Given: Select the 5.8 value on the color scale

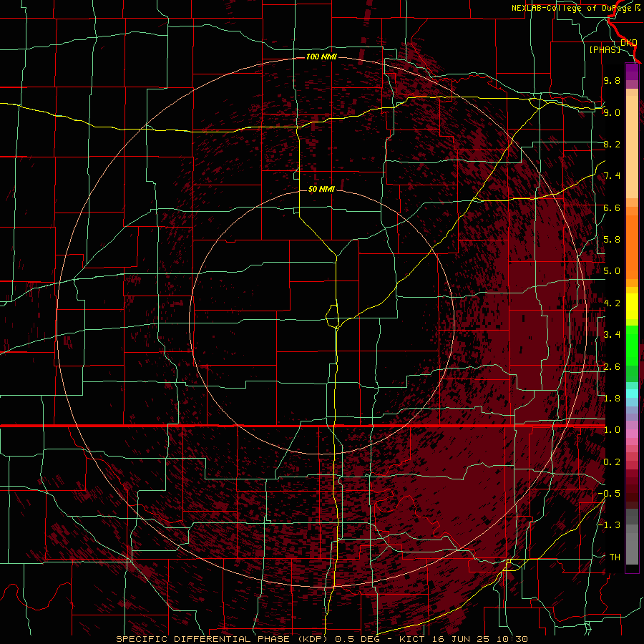Looking at the screenshot, I should coord(612,240).
